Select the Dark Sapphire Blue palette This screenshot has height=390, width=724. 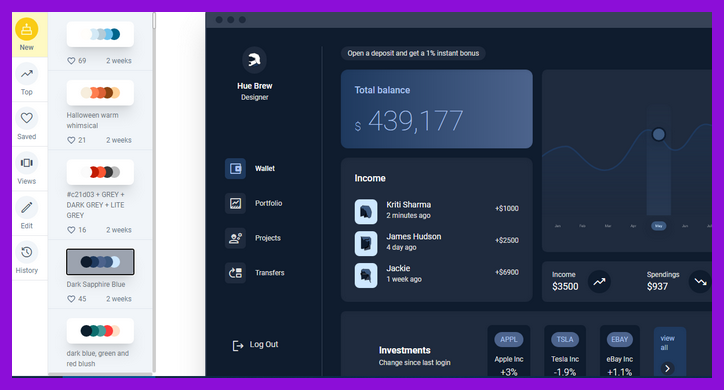point(100,262)
